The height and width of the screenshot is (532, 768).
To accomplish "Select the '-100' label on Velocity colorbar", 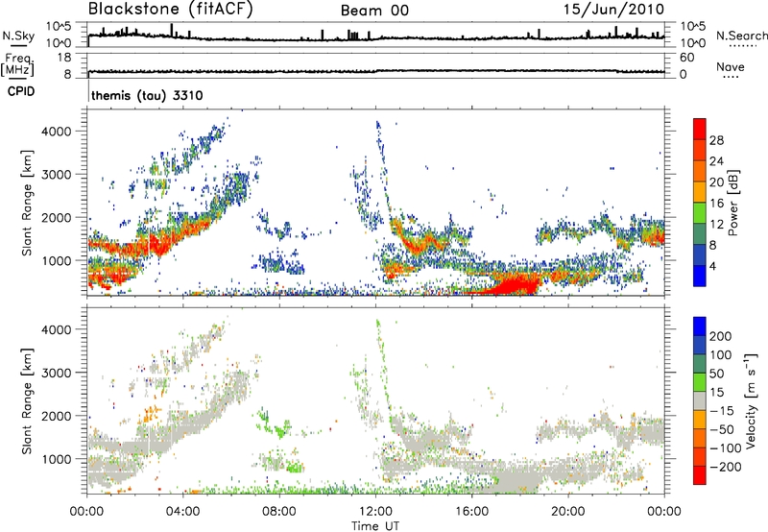I will (726, 447).
